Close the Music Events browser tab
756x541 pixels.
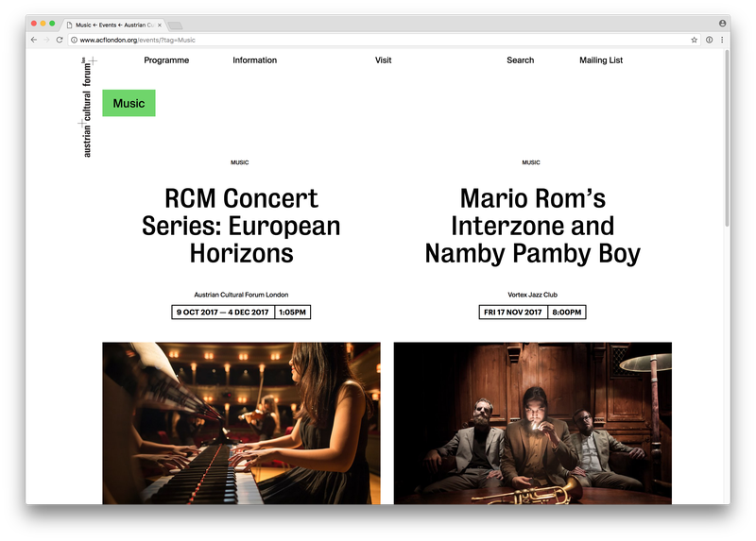[160, 25]
